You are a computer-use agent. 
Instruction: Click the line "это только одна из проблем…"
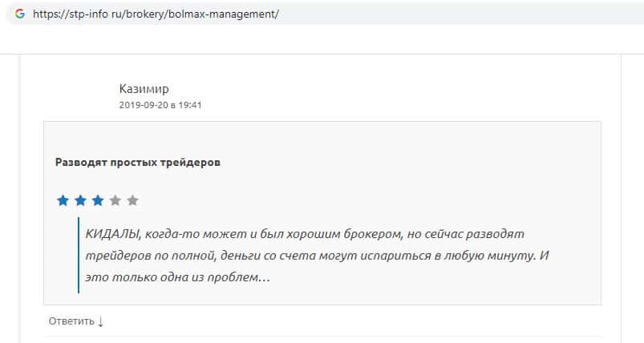click(x=177, y=277)
